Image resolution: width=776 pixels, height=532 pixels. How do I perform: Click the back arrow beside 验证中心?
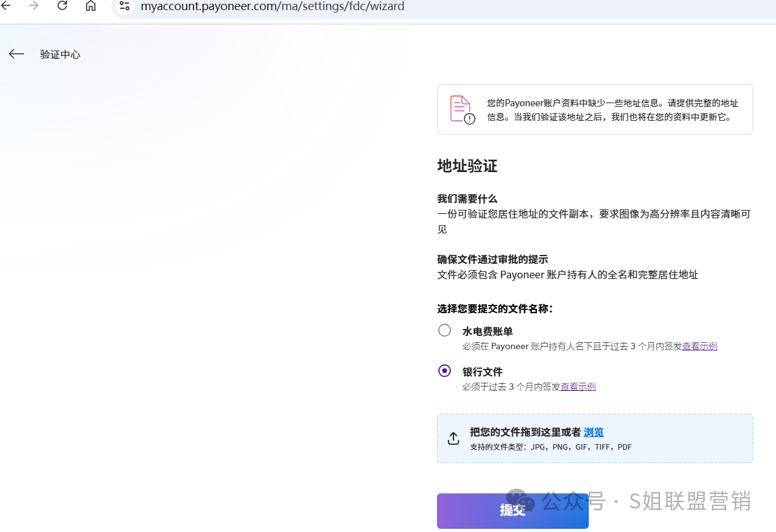(x=16, y=54)
